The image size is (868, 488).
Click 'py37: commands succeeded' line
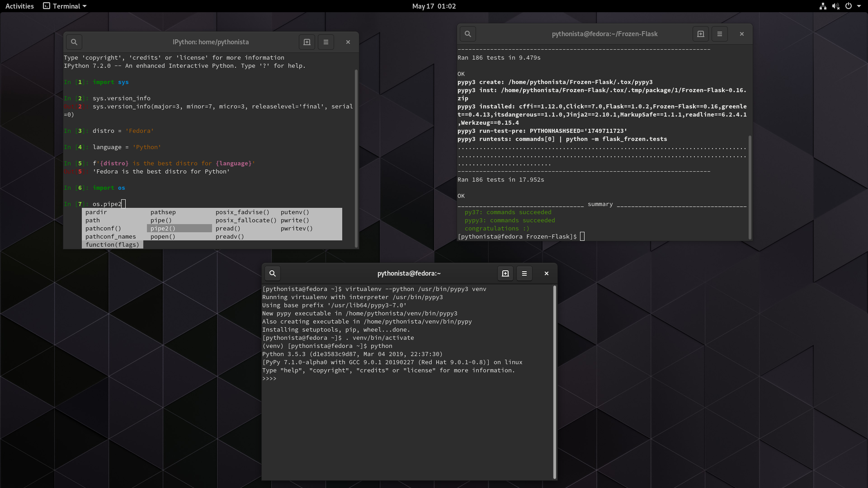coord(508,212)
